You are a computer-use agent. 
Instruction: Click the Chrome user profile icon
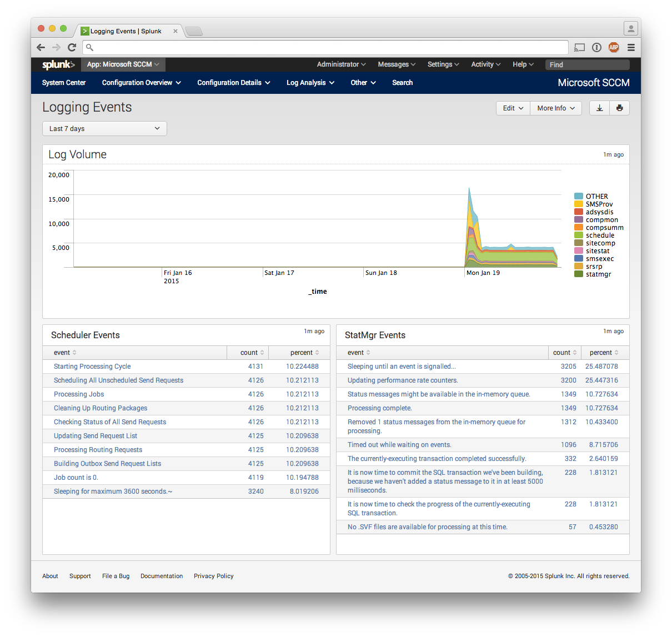coord(630,28)
